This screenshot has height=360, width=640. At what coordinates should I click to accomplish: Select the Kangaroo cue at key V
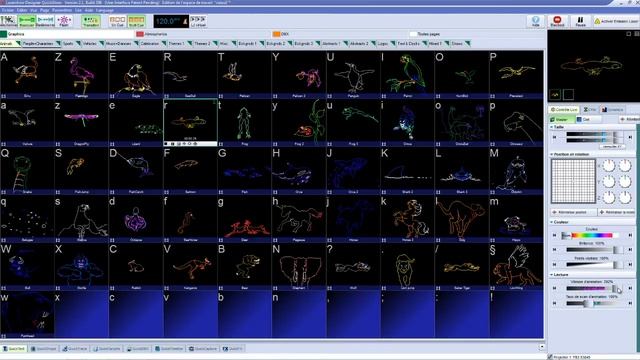[190, 267]
